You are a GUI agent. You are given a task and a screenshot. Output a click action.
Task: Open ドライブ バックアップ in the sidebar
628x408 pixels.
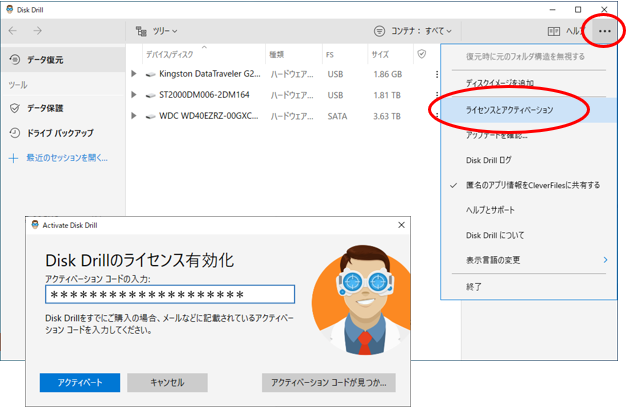(x=63, y=133)
